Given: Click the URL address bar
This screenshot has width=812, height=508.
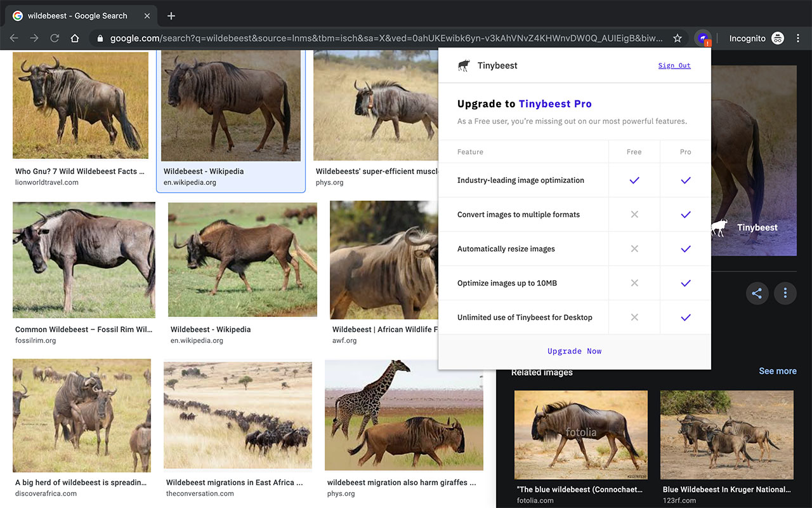Looking at the screenshot, I should pos(386,38).
